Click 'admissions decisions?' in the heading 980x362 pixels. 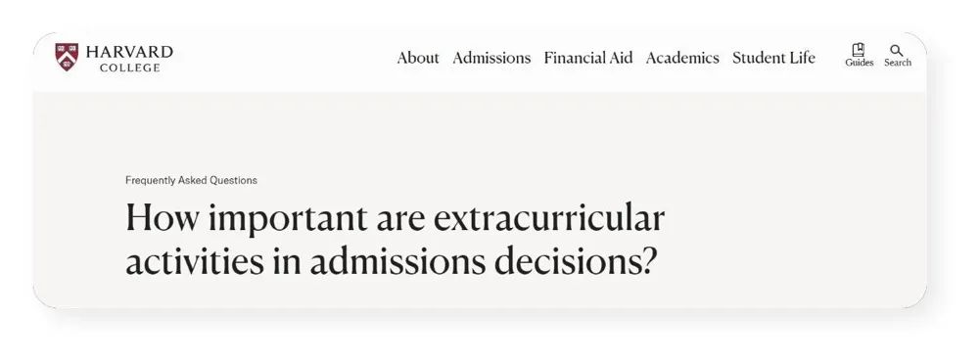tap(483, 262)
